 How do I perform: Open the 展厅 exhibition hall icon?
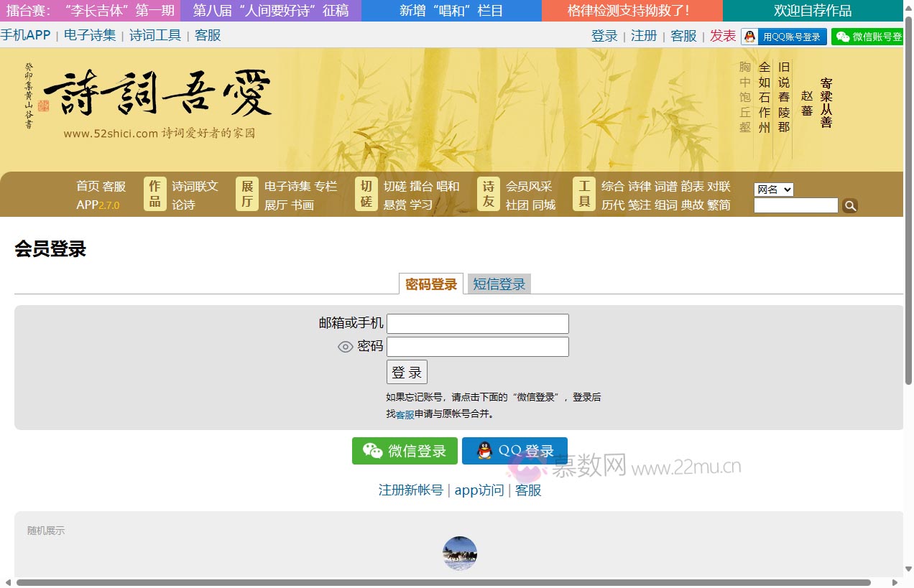click(246, 193)
